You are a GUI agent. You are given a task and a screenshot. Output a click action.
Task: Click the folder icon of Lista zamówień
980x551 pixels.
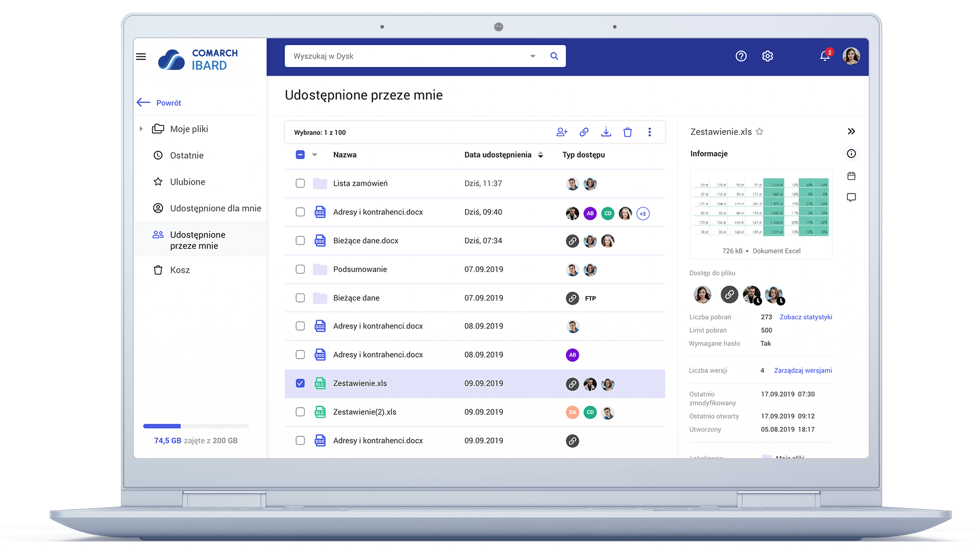click(320, 184)
